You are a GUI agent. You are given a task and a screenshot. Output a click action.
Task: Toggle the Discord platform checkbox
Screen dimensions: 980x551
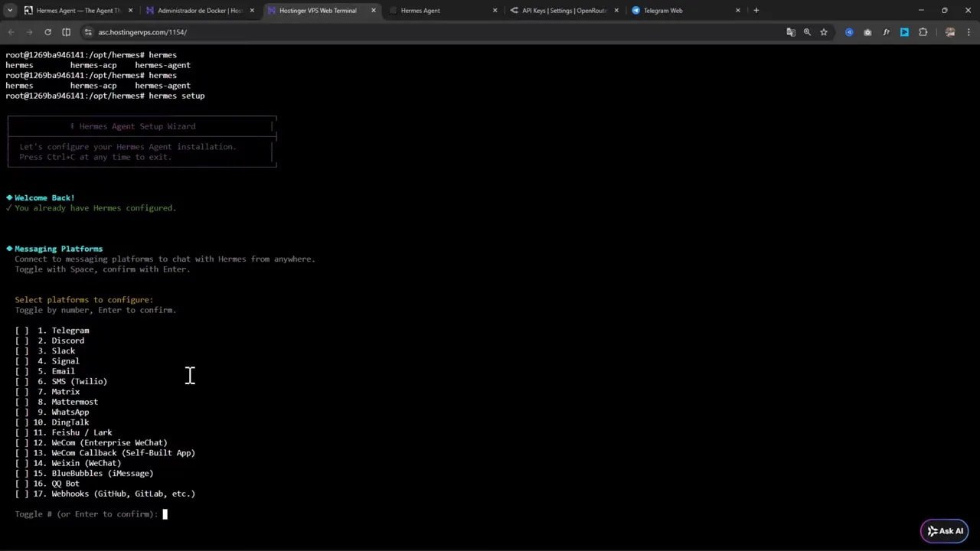pos(21,341)
